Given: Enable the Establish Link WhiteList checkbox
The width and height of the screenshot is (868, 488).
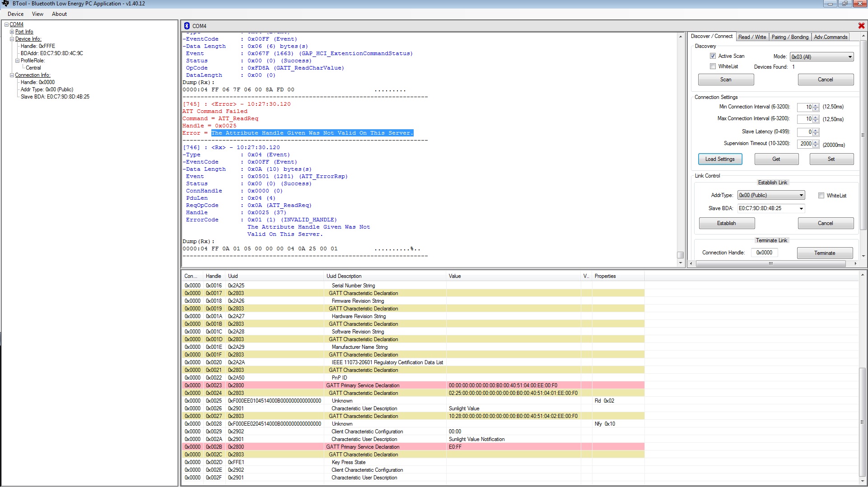Looking at the screenshot, I should [821, 196].
